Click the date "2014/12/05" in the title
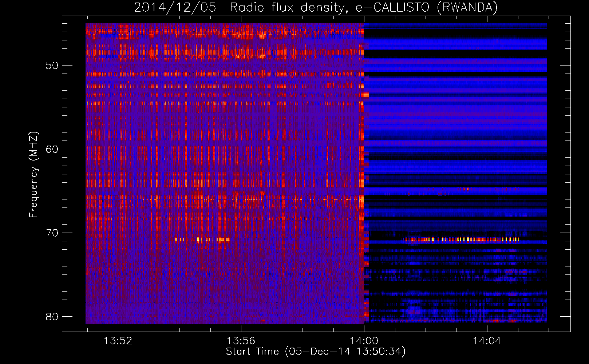 coord(175,8)
